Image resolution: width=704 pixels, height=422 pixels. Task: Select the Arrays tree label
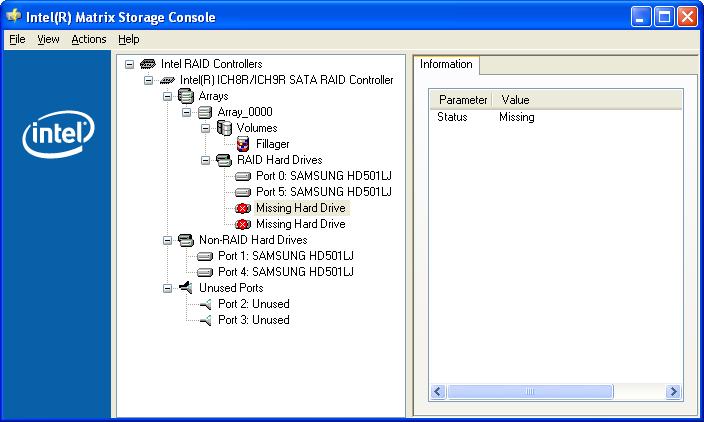click(x=213, y=96)
